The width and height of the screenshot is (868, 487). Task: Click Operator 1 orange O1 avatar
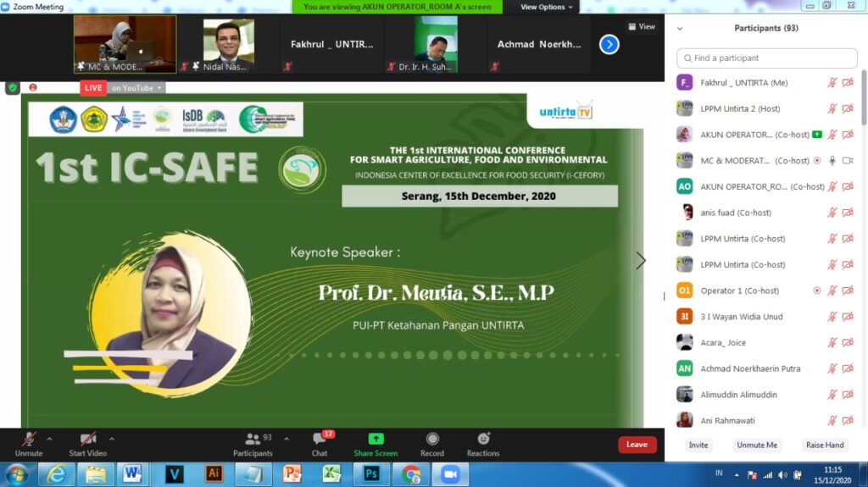click(685, 291)
